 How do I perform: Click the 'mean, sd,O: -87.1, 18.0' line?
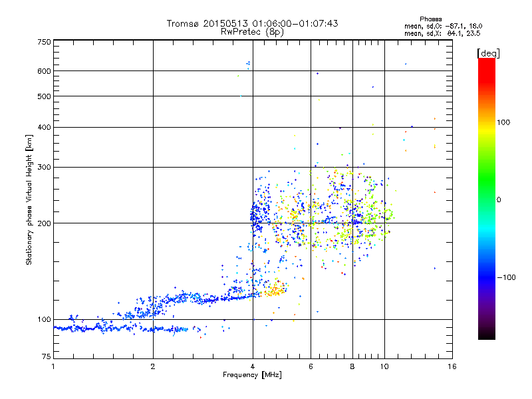(x=443, y=26)
